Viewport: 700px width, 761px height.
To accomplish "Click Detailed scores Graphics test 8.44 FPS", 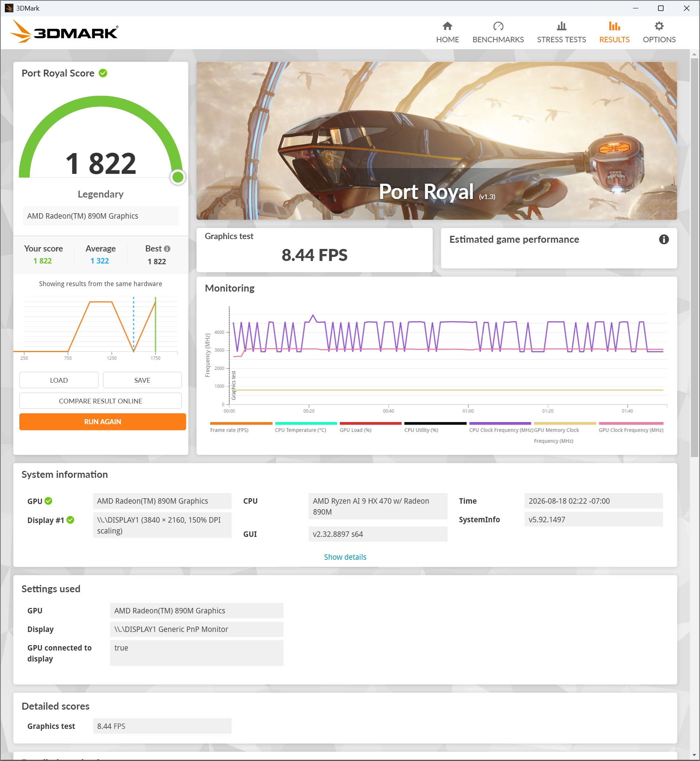I will point(162,726).
